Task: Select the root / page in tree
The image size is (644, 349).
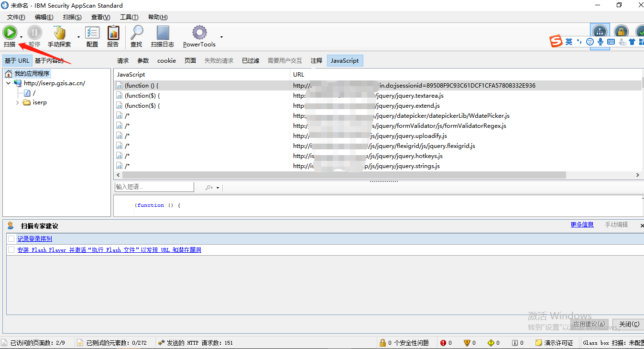Action: click(x=33, y=93)
